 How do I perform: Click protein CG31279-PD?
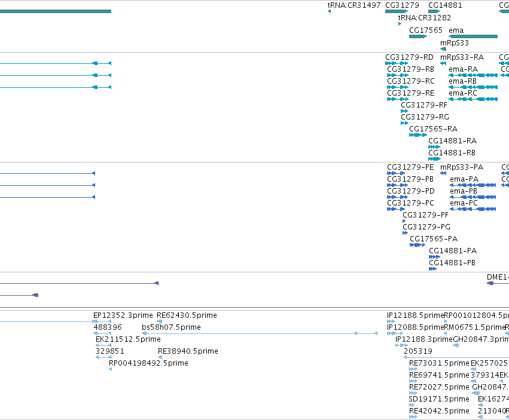397,197
